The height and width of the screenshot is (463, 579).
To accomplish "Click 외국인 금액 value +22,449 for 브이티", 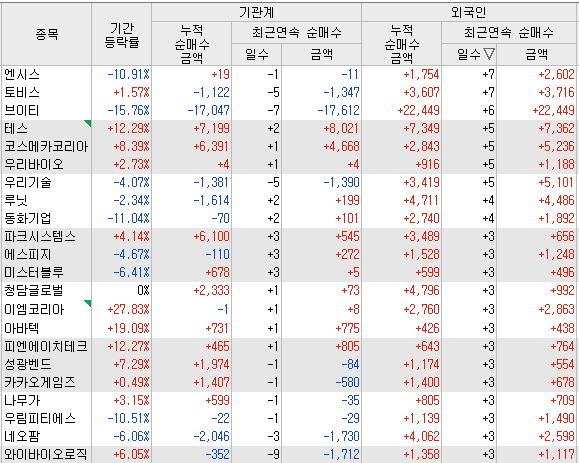I will coord(553,110).
